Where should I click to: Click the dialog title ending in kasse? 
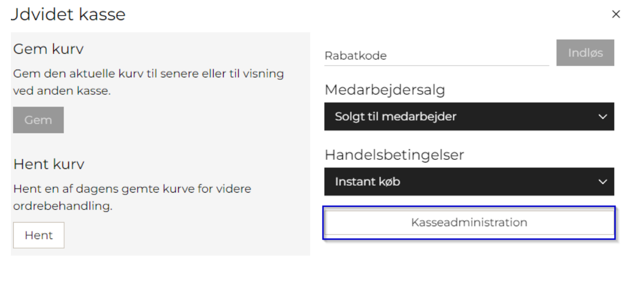tap(68, 15)
